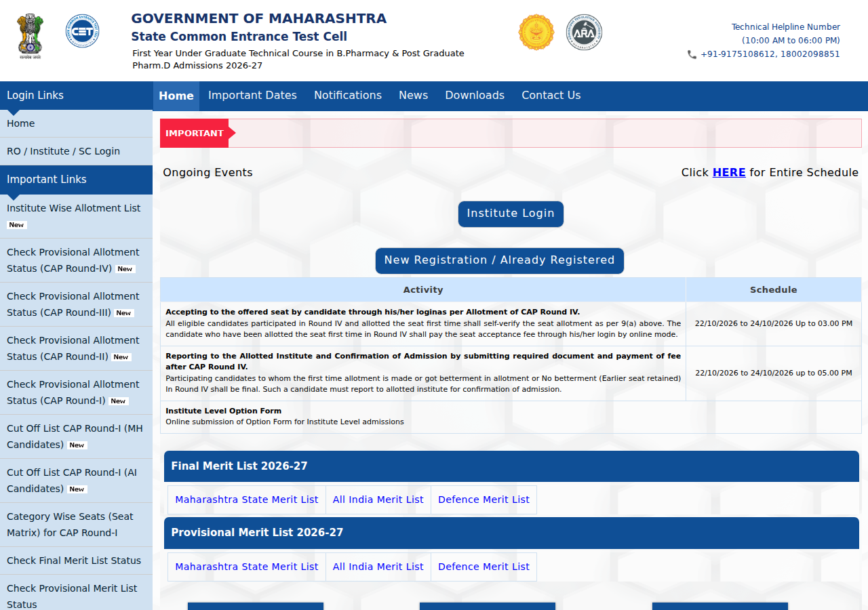
Task: Open Cut Off List CAP Round-I AI Candidates
Action: tap(76, 481)
